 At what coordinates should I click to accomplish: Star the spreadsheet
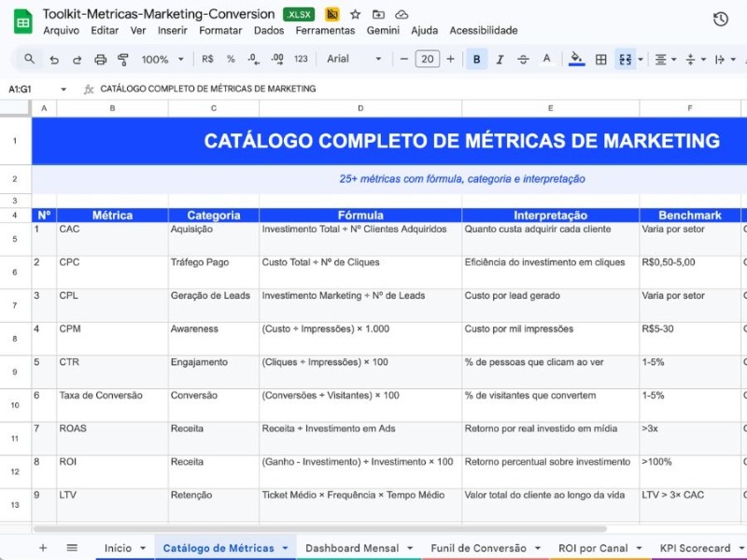[354, 14]
